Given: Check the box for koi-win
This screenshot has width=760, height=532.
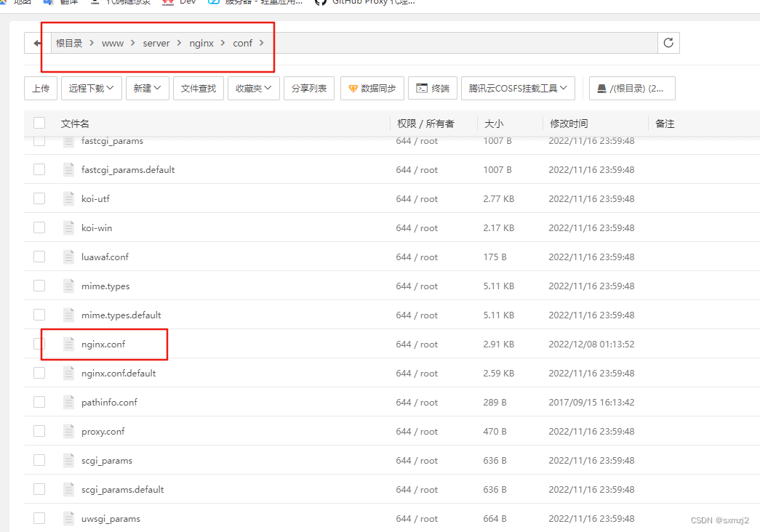Looking at the screenshot, I should click(39, 227).
